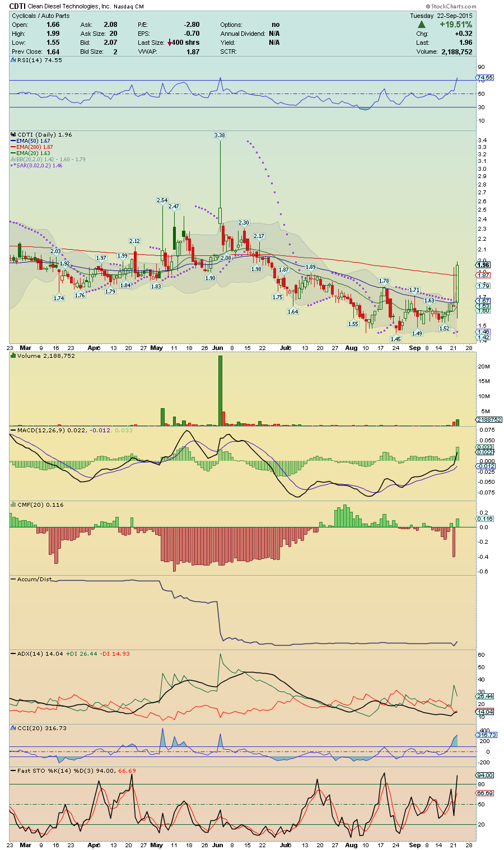
Task: Click the 74.55 tag on the RSI axis
Action: pyautogui.click(x=486, y=77)
